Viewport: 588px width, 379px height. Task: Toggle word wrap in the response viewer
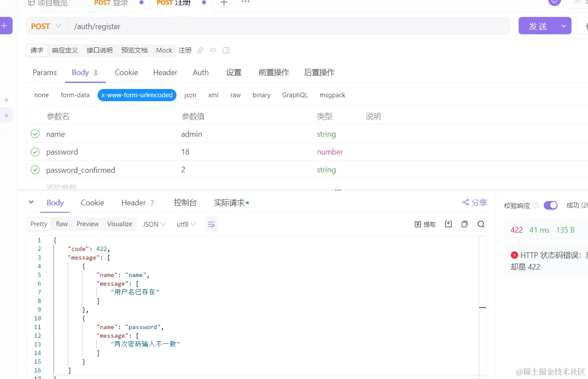(211, 224)
